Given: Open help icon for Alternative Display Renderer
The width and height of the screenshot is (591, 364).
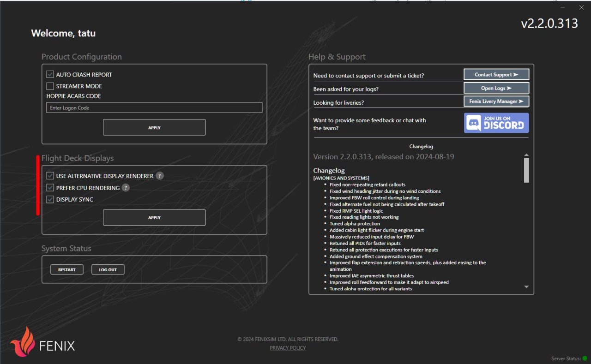Looking at the screenshot, I should [160, 176].
